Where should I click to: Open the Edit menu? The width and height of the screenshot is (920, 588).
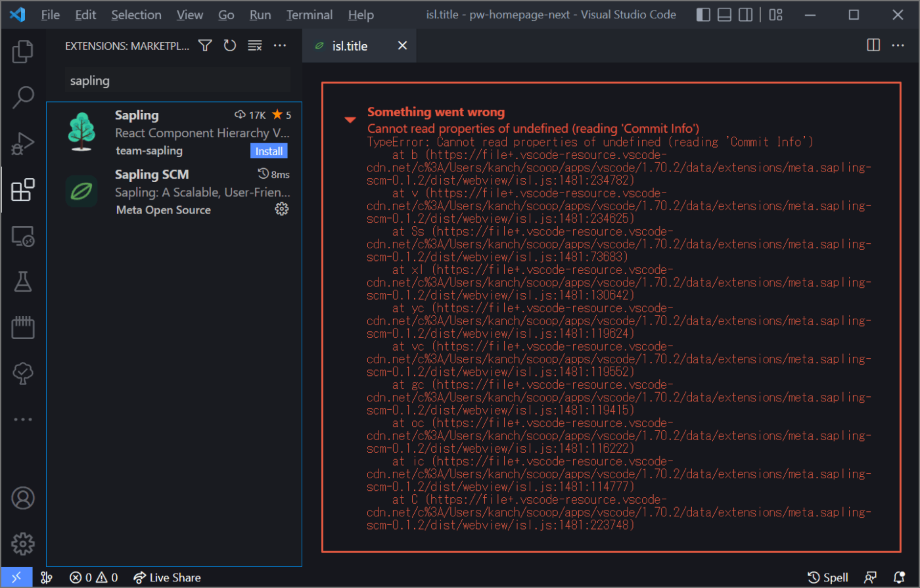click(85, 14)
